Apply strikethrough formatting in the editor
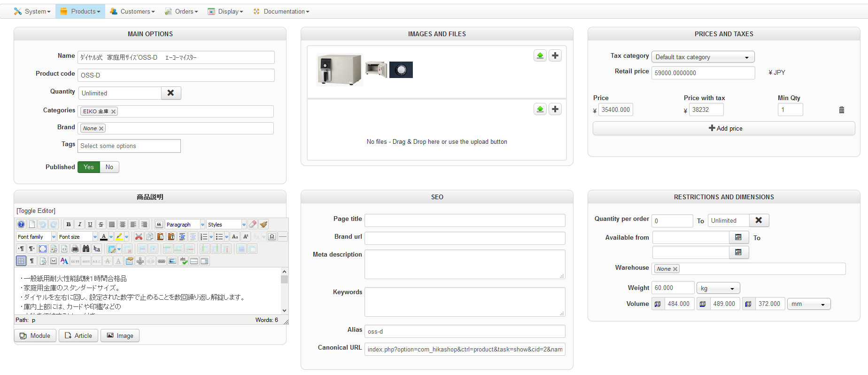The width and height of the screenshot is (868, 375). click(101, 225)
